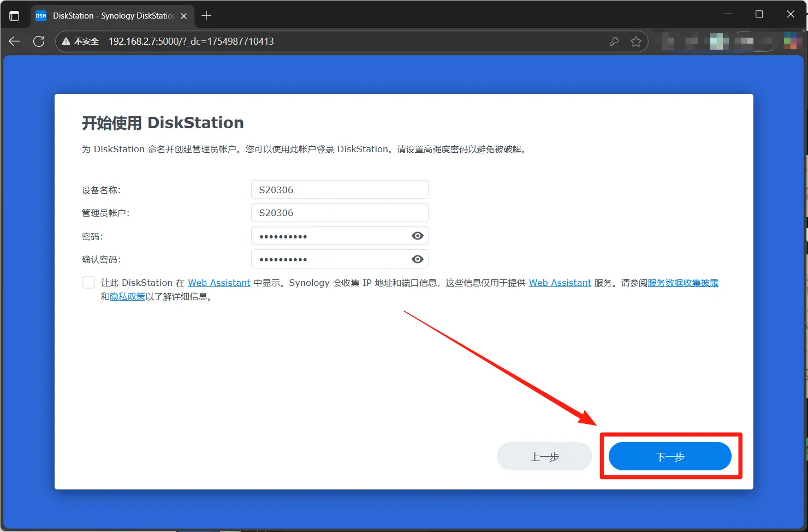The height and width of the screenshot is (532, 808).
Task: Click the browser back arrow
Action: (14, 41)
